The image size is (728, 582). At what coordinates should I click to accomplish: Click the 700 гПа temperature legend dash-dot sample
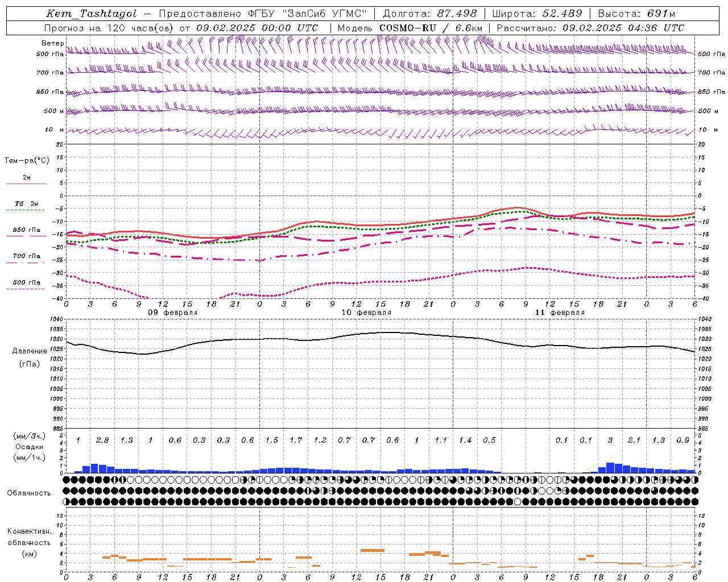[26, 263]
